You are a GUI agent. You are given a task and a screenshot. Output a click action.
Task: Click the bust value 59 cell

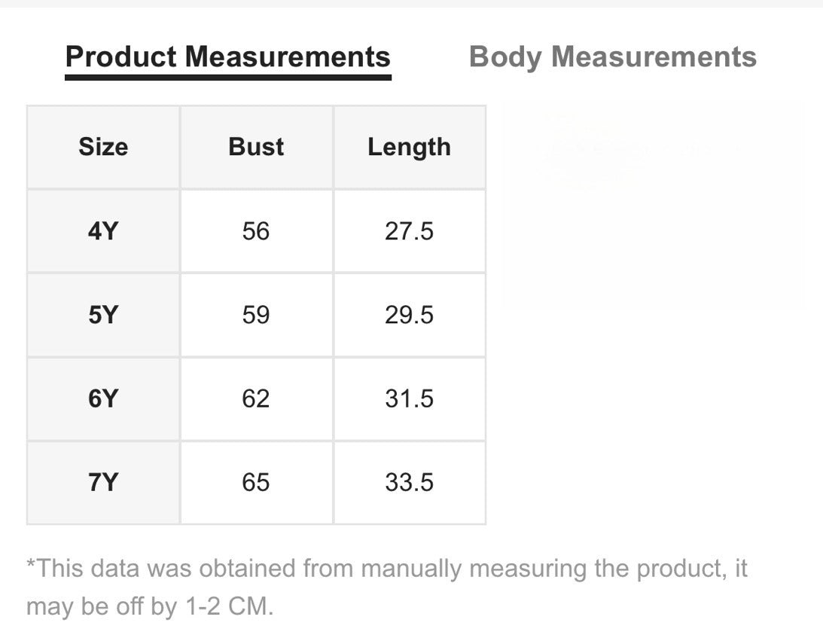[x=256, y=315]
